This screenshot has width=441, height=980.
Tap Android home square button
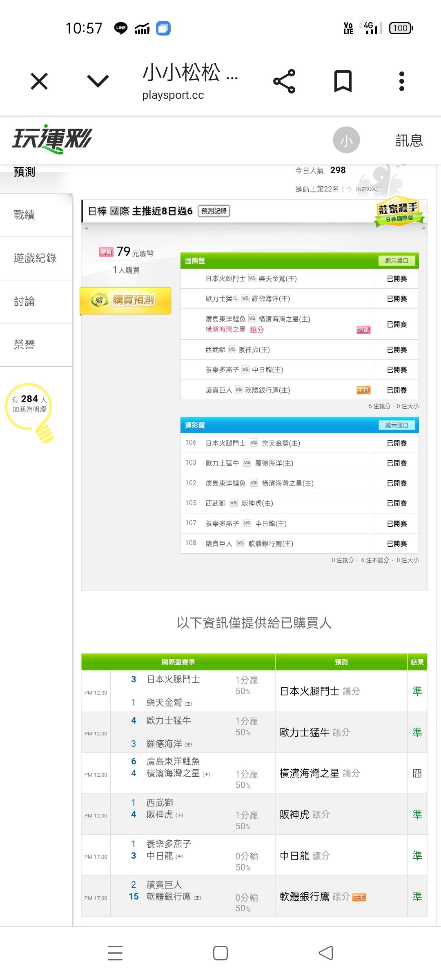click(x=220, y=953)
